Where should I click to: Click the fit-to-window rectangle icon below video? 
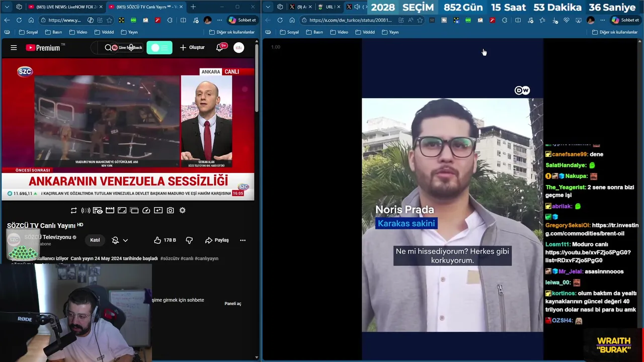pos(122,210)
